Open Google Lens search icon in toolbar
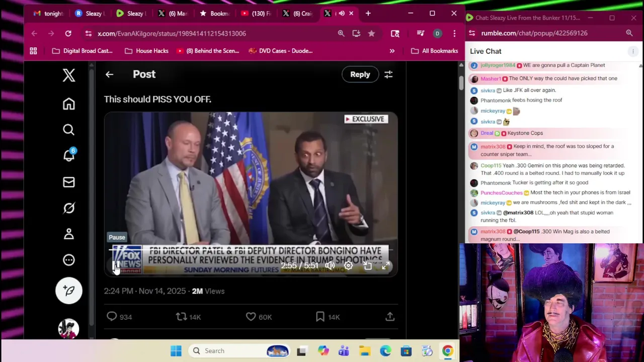 (x=395, y=33)
